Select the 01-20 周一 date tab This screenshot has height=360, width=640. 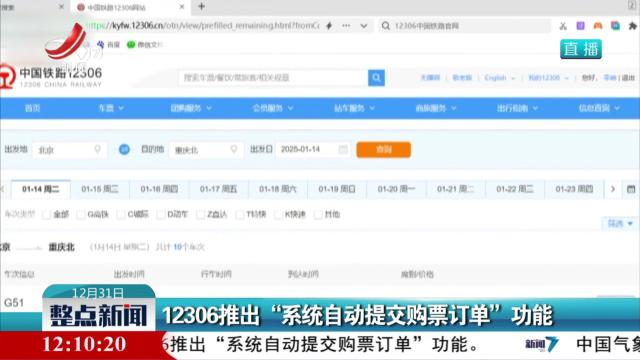coord(396,189)
